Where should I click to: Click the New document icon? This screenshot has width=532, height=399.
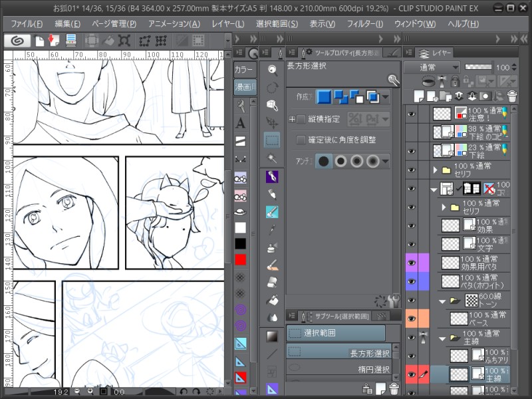(40, 41)
